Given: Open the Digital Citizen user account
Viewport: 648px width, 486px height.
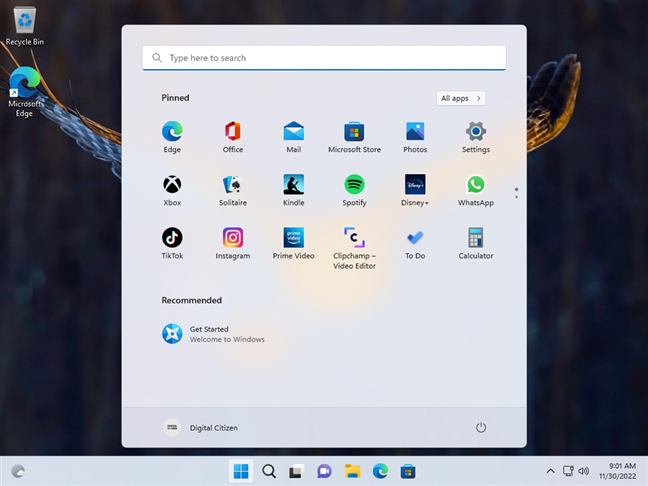Looking at the screenshot, I should 200,427.
